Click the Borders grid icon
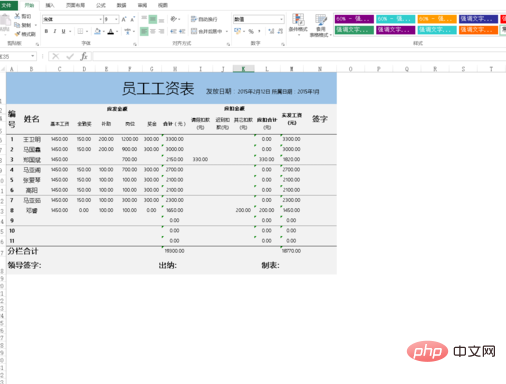 tap(80, 31)
